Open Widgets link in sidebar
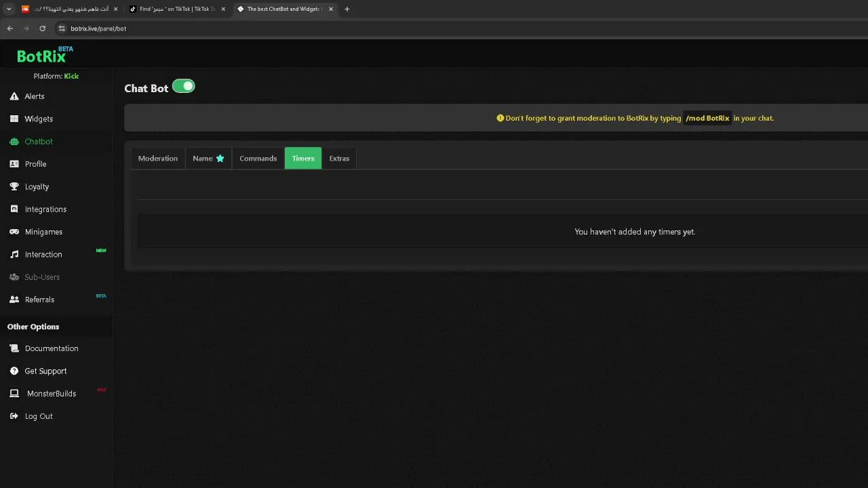Viewport: 868px width, 488px height. point(39,119)
